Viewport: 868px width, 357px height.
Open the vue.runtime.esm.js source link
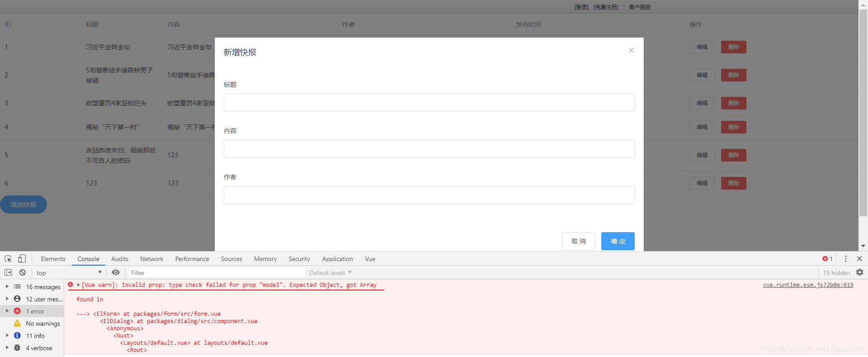point(808,285)
